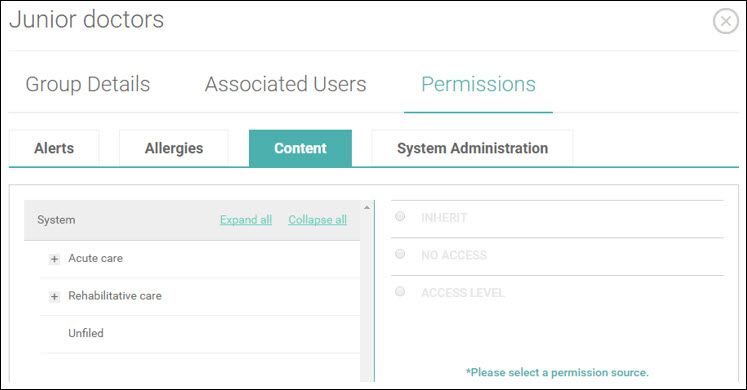The height and width of the screenshot is (390, 747).
Task: Click the Collapse all link
Action: 317,220
